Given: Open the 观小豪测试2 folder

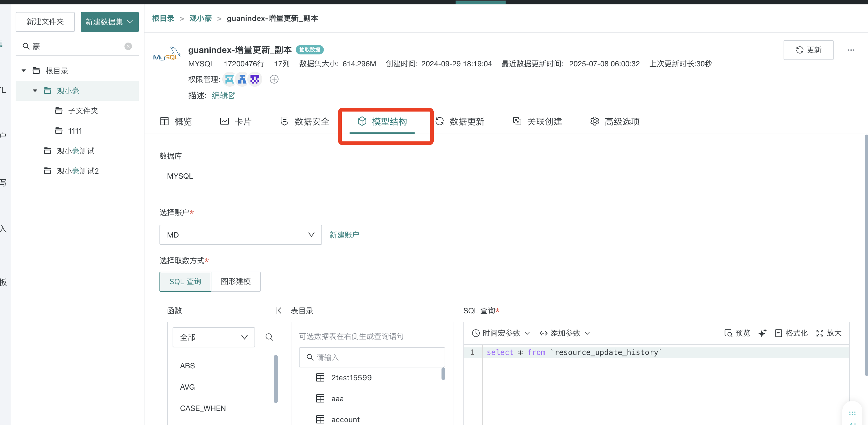Looking at the screenshot, I should point(77,171).
